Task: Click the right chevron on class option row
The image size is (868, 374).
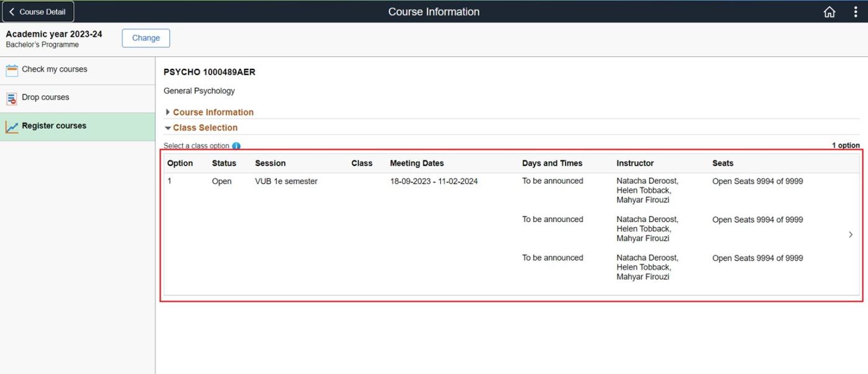Action: coord(850,234)
